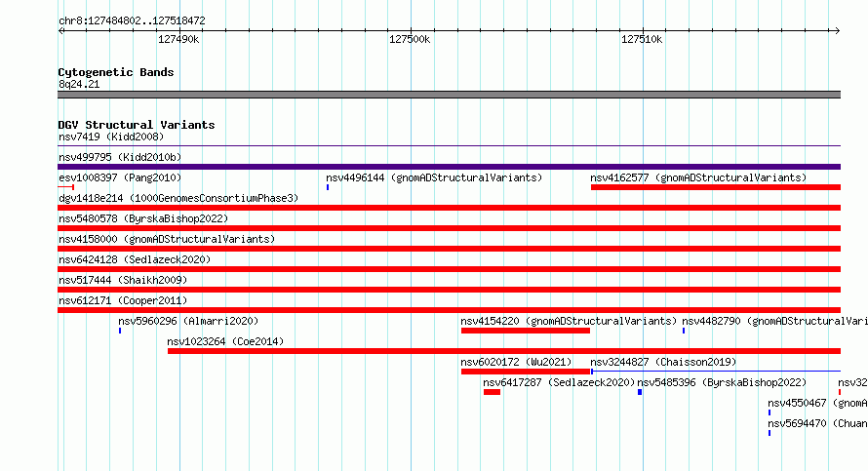Click the nsv5485396 blue marker
This screenshot has height=471, width=868.
(x=640, y=392)
